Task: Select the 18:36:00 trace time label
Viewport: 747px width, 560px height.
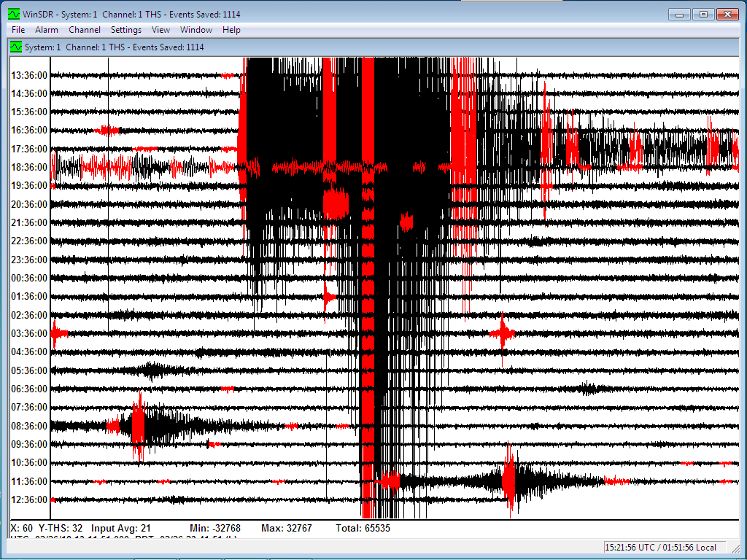Action: coord(29,168)
